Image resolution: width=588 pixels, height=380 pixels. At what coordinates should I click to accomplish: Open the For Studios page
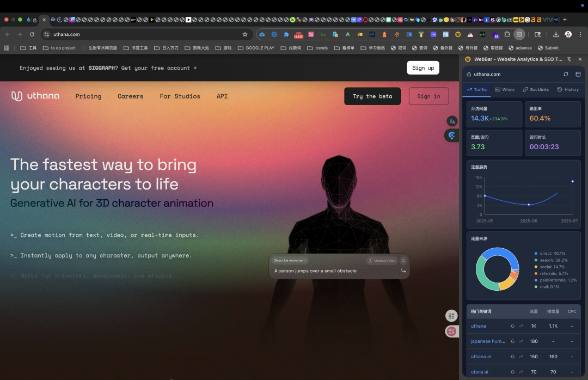pos(180,96)
